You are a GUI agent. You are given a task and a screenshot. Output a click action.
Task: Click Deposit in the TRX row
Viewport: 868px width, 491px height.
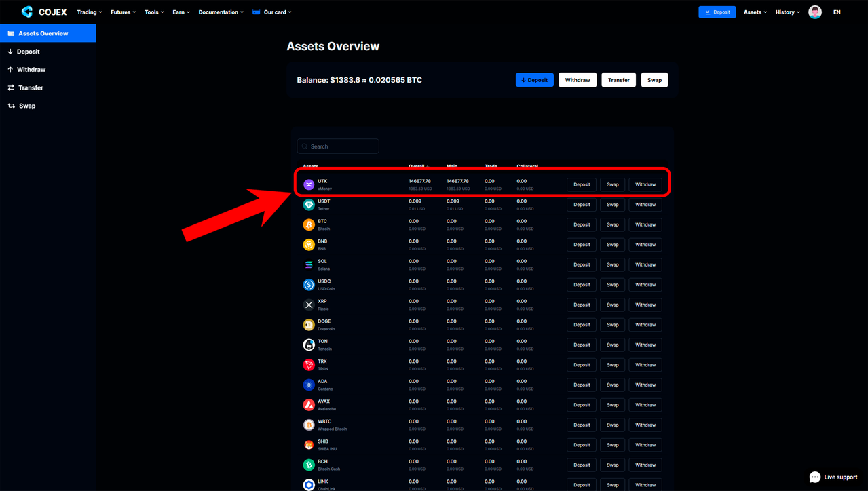pyautogui.click(x=582, y=365)
